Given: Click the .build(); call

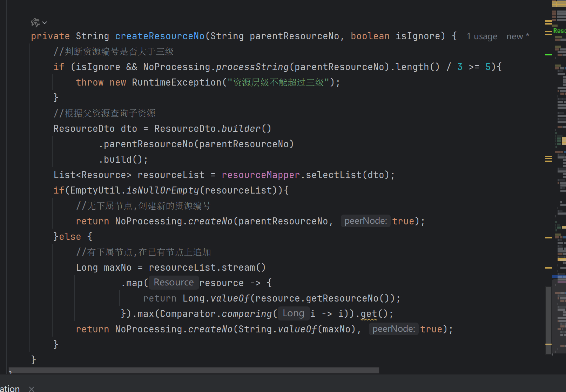Looking at the screenshot, I should [x=123, y=160].
